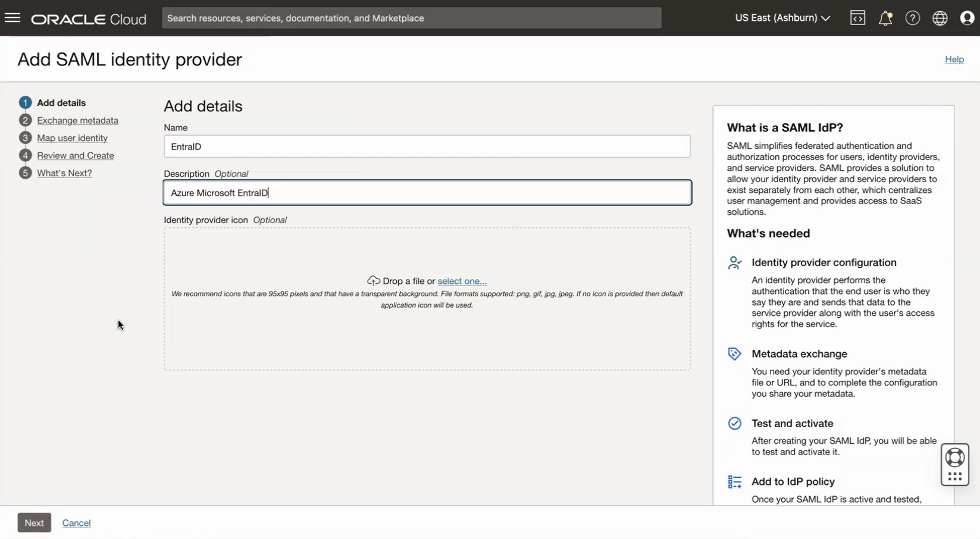This screenshot has height=539, width=980.
Task: Change language with the globe icon
Action: click(940, 17)
